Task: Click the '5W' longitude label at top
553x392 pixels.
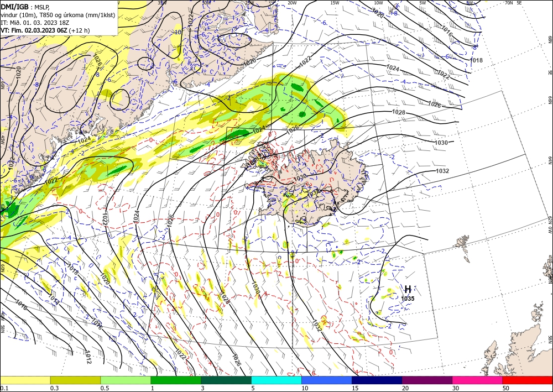Action: pyautogui.click(x=422, y=3)
